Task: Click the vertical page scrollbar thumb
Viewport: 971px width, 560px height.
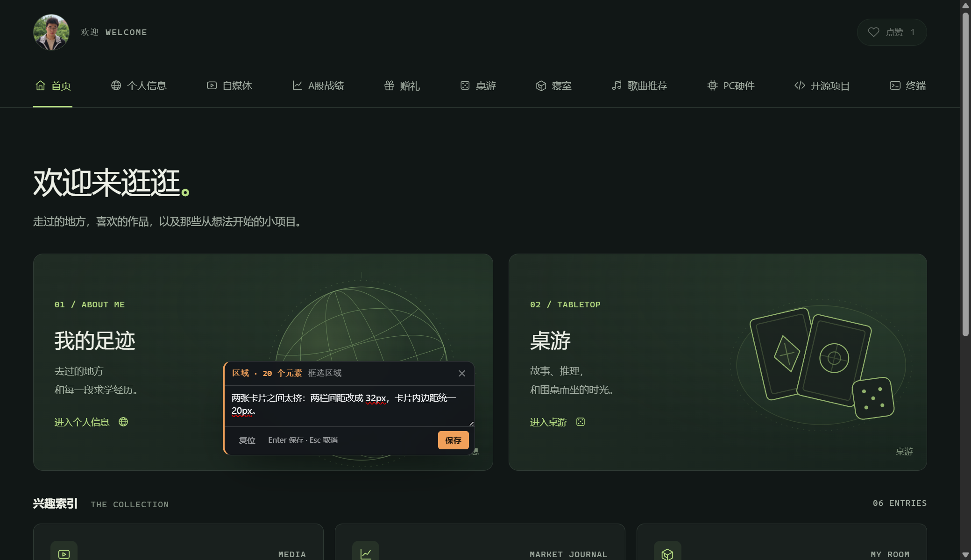Action: tap(965, 174)
